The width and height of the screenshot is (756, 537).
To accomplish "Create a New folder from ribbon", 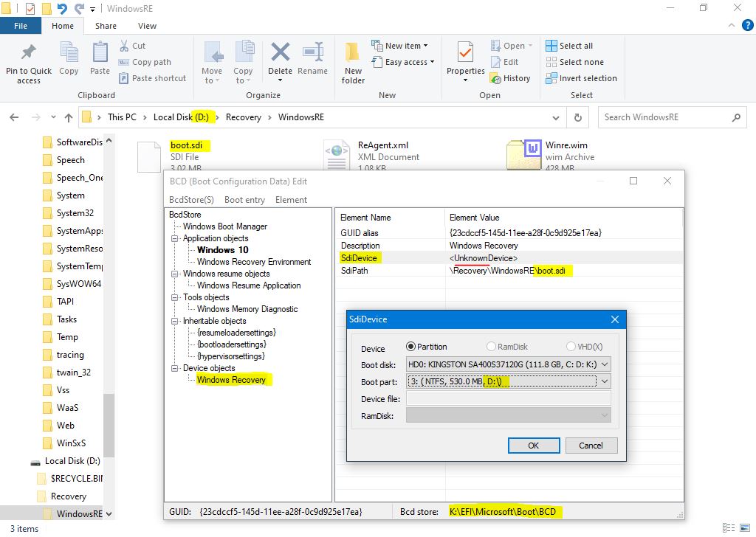I will tap(353, 54).
